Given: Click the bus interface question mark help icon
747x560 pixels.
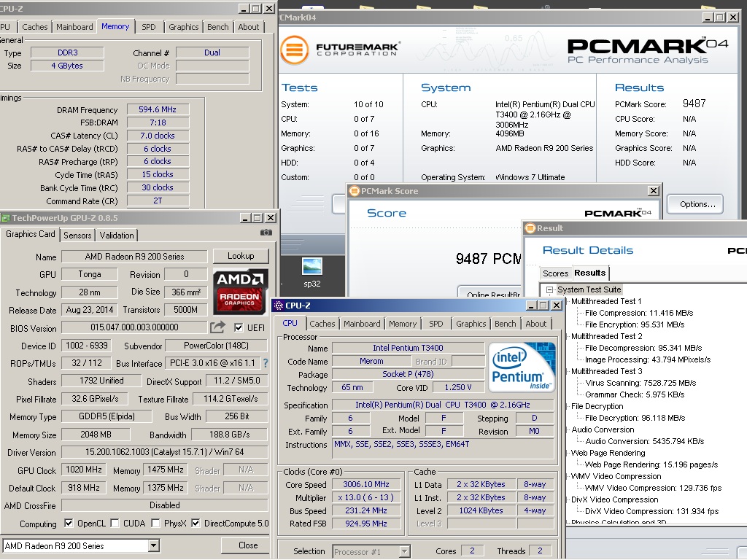Looking at the screenshot, I should coord(266,363).
